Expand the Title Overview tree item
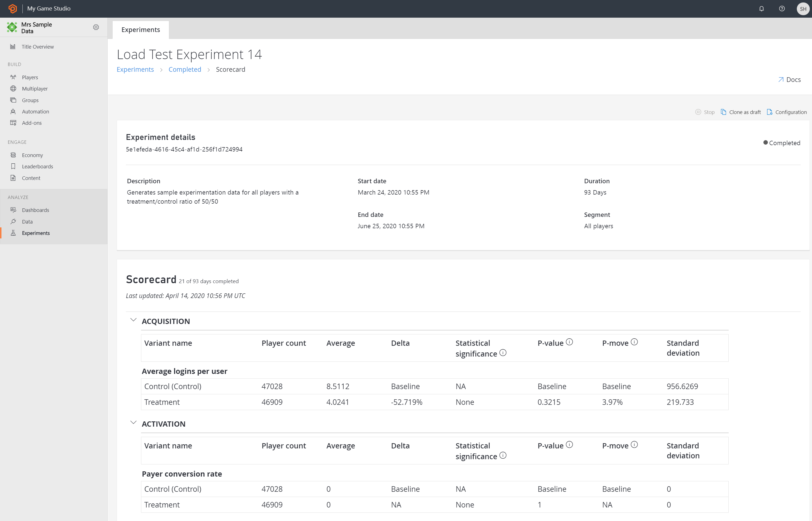Screen dimensions: 812x521 click(x=37, y=46)
